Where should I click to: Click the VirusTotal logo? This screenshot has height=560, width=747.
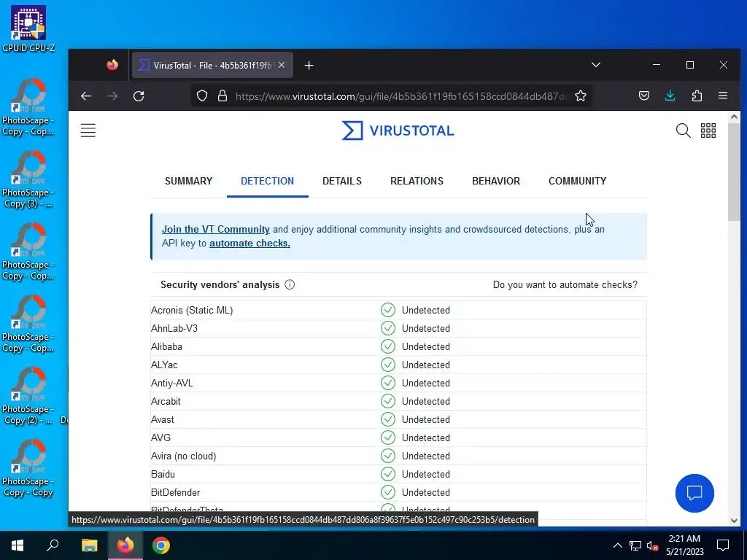click(x=398, y=131)
